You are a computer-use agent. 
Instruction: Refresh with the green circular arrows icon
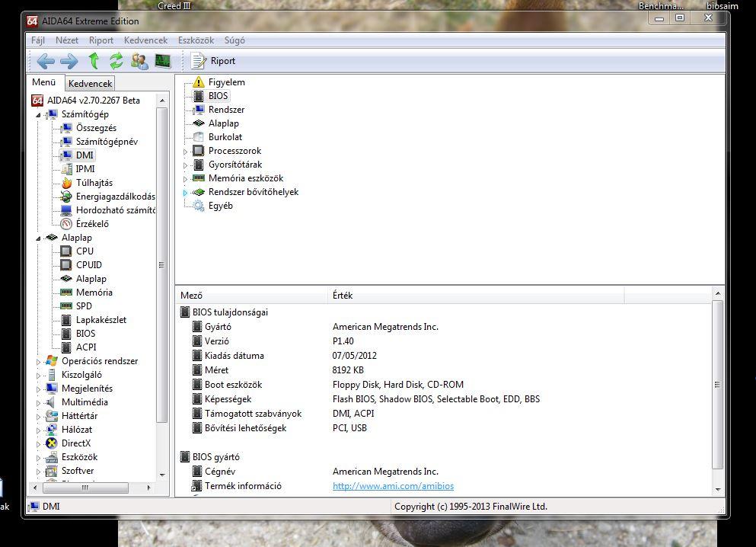(116, 61)
